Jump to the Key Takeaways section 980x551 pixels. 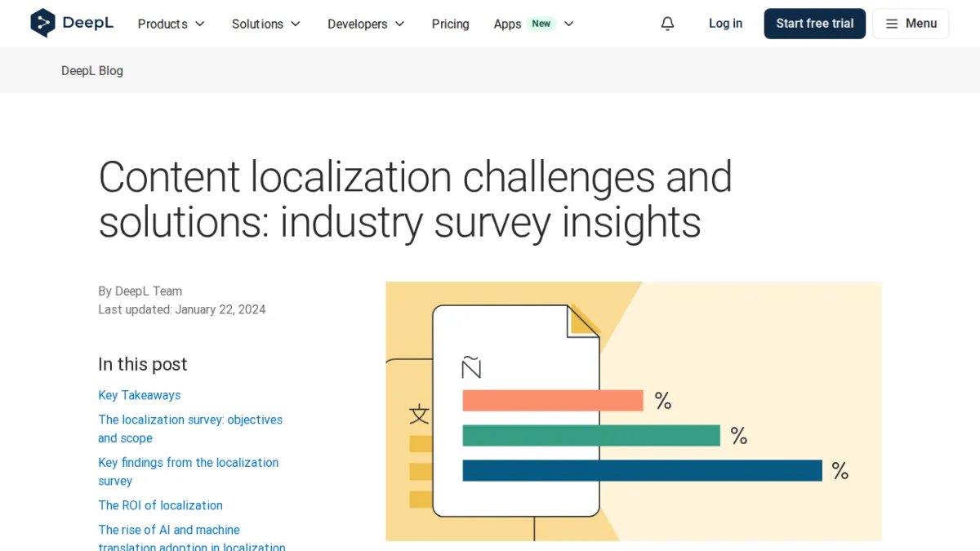pos(140,395)
